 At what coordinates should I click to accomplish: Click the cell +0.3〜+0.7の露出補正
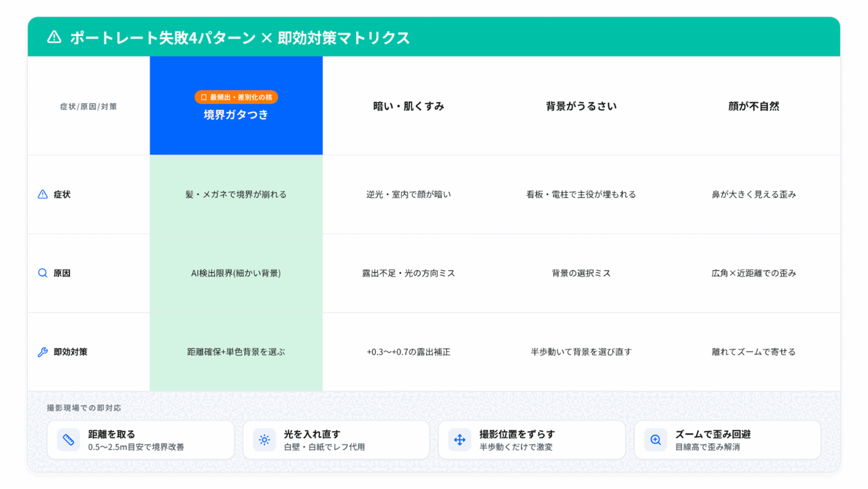(x=409, y=352)
